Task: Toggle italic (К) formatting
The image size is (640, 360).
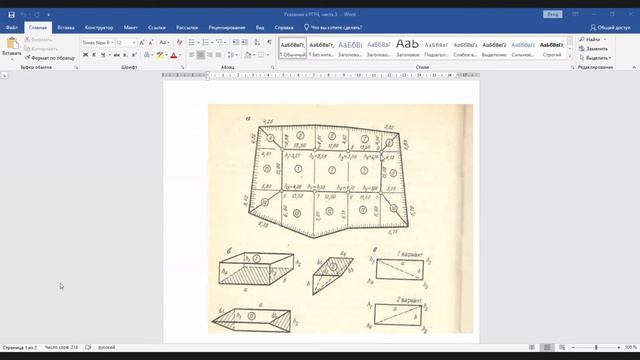Action: (94, 55)
